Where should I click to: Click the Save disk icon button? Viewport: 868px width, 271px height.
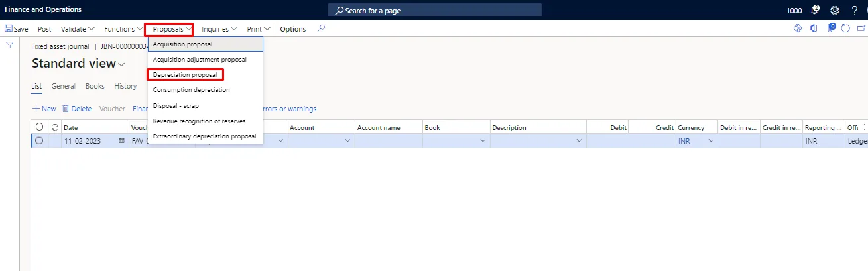(16, 29)
